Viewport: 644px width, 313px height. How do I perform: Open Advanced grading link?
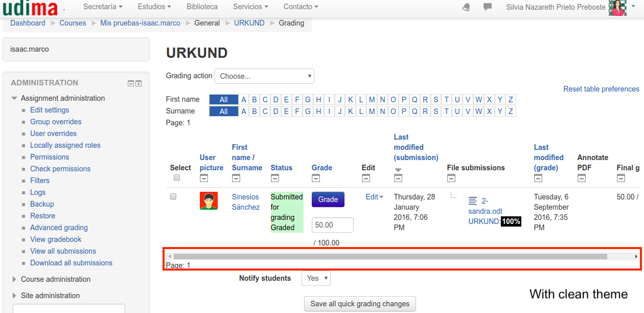coord(59,228)
